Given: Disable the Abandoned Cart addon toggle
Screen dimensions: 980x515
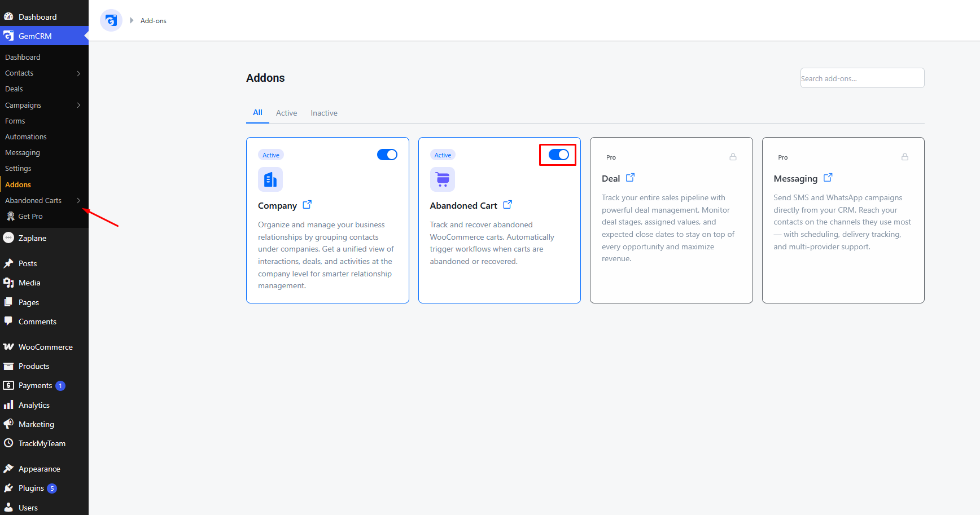Looking at the screenshot, I should click(559, 155).
